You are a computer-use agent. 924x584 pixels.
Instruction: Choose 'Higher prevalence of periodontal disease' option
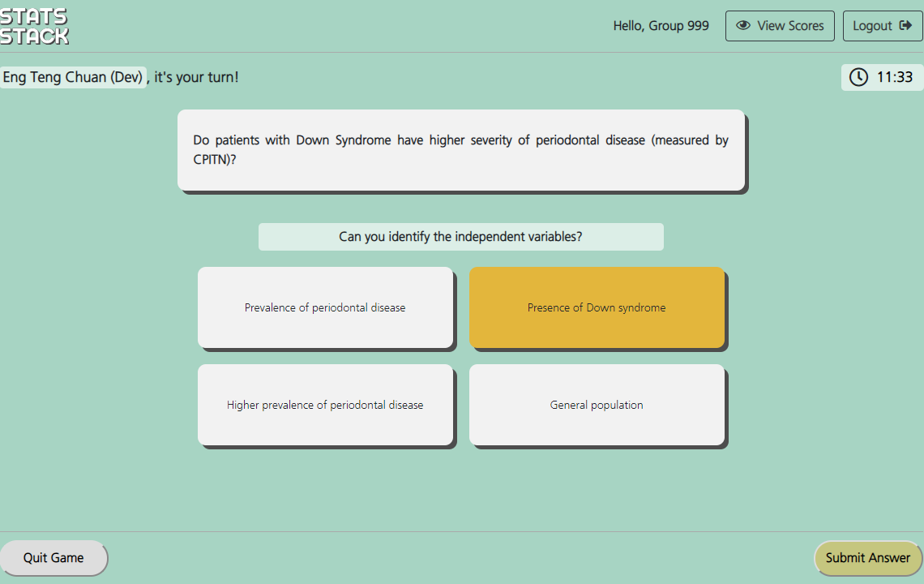pos(325,405)
